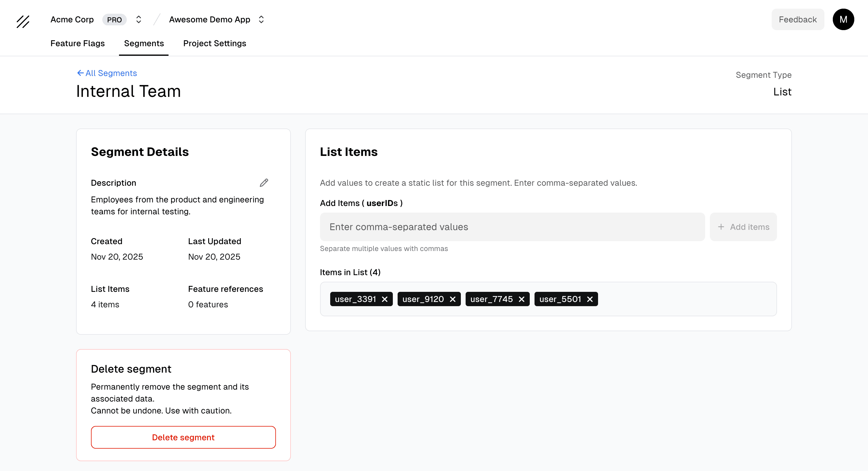Image resolution: width=868 pixels, height=471 pixels.
Task: Click the back arrow to All Segments
Action: point(80,73)
